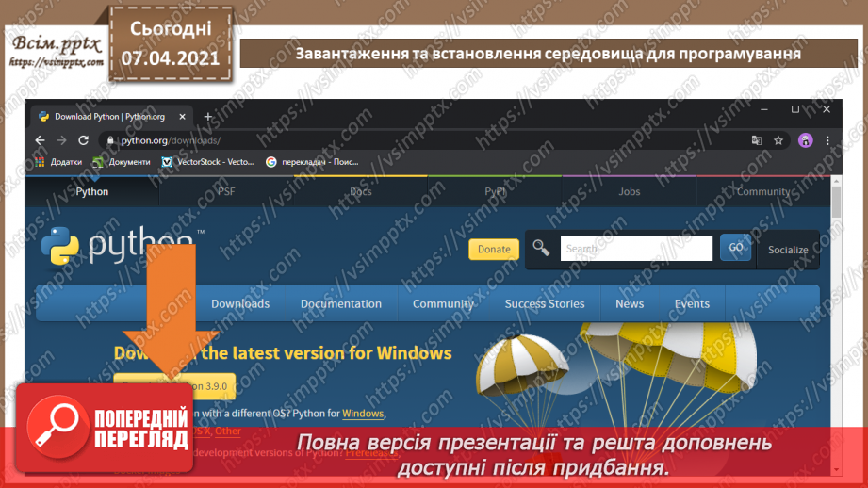Open the Socialize menu
The image size is (868, 488).
point(788,250)
